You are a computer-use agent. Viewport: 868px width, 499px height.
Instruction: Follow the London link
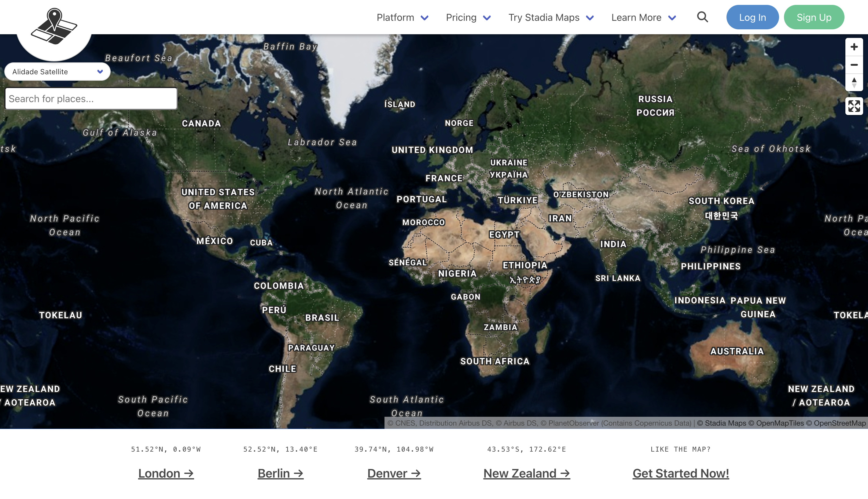pyautogui.click(x=166, y=473)
